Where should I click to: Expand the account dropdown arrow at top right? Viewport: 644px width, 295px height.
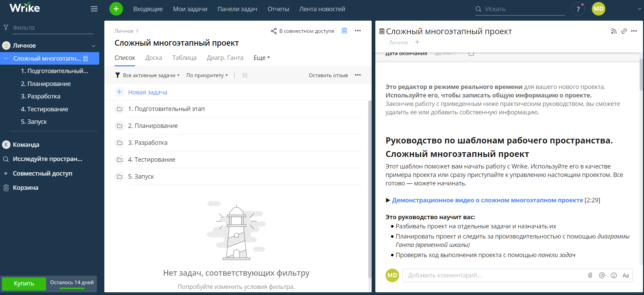point(639,9)
